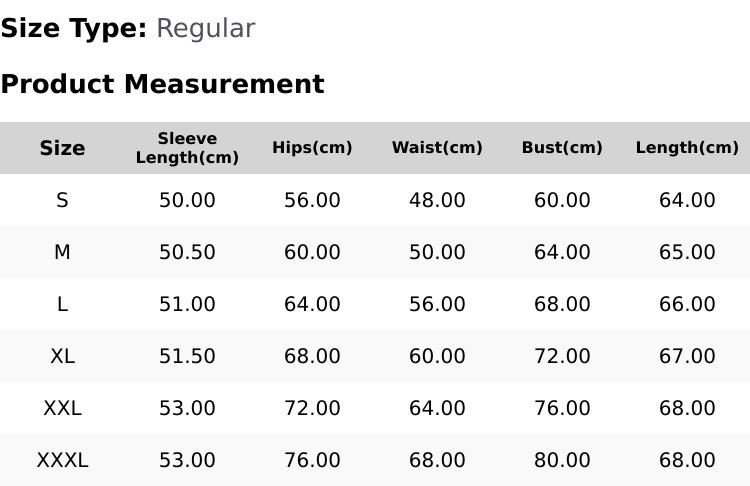This screenshot has height=486, width=750.
Task: Click the 67.00 length value for XL
Action: [687, 356]
